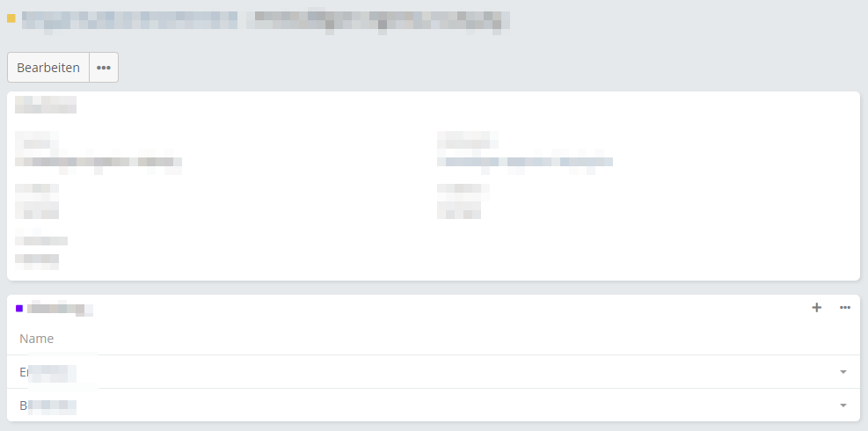The image size is (868, 431).
Task: Select the second blurred field value in the right column
Action: [459, 210]
